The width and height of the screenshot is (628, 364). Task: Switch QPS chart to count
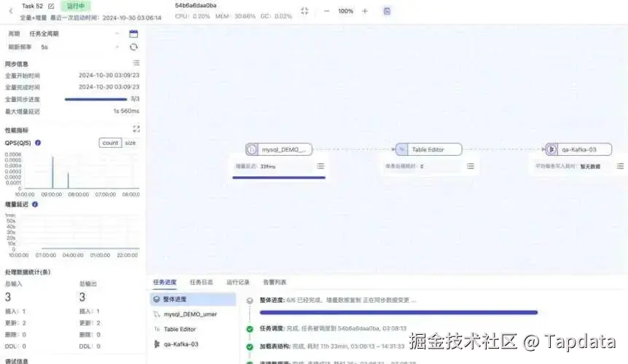[110, 143]
